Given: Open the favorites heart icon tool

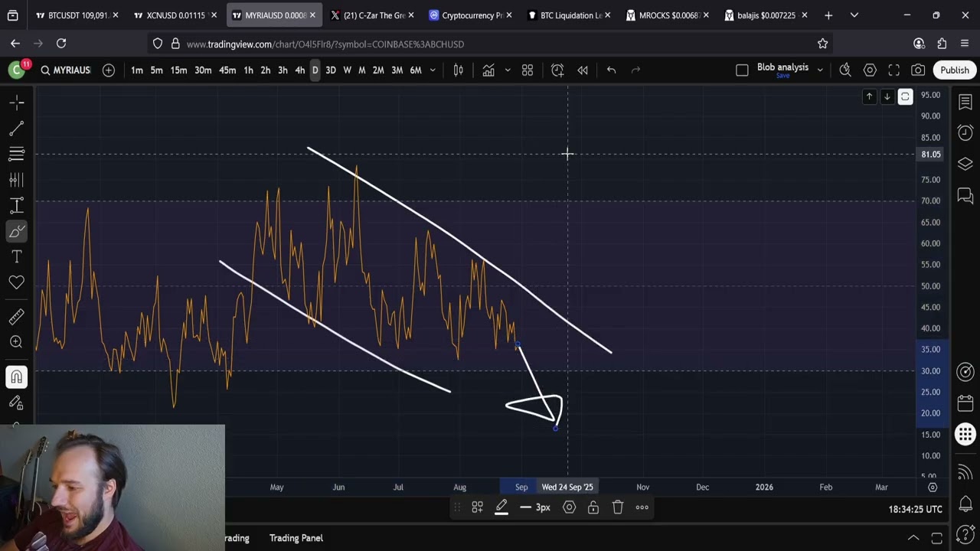Looking at the screenshot, I should pyautogui.click(x=17, y=282).
